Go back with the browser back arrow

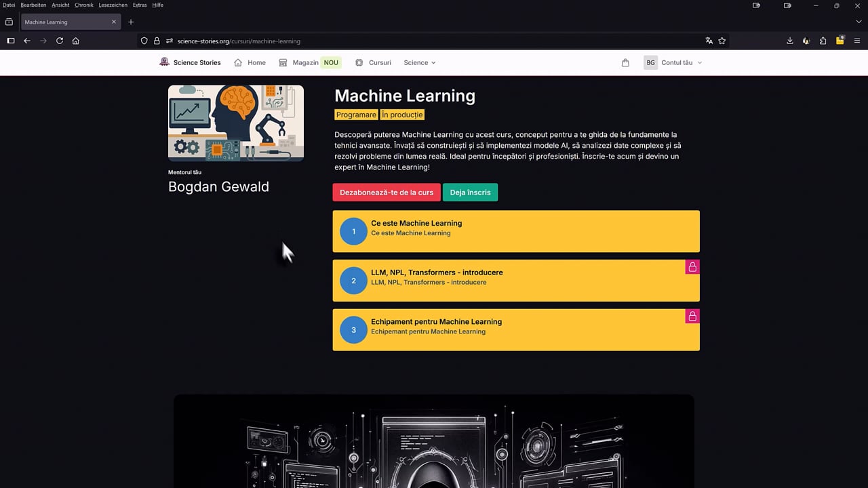click(27, 41)
